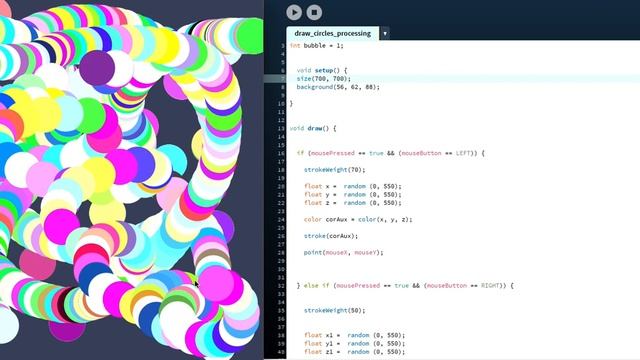640x360 pixels.
Task: Stop the running sketch
Action: coord(314,12)
